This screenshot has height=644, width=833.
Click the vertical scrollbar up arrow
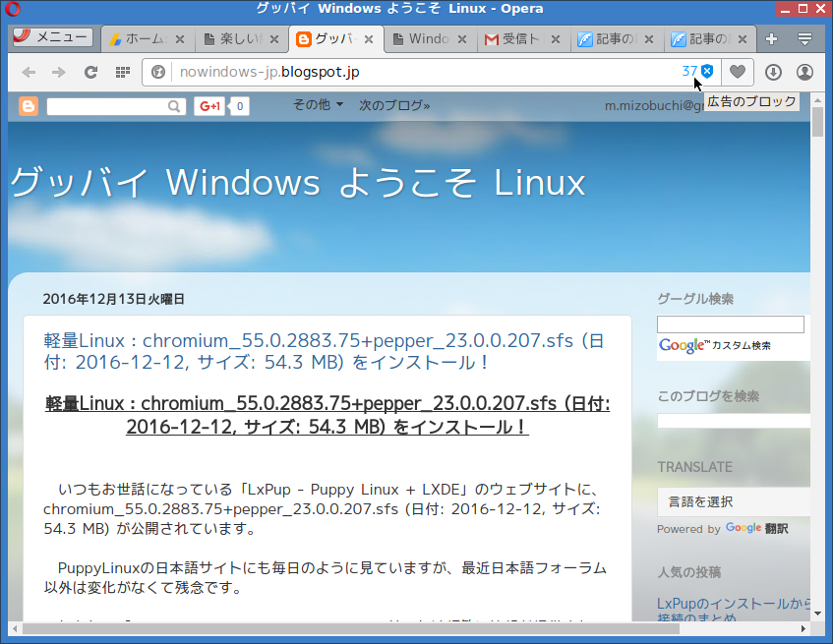tap(817, 99)
